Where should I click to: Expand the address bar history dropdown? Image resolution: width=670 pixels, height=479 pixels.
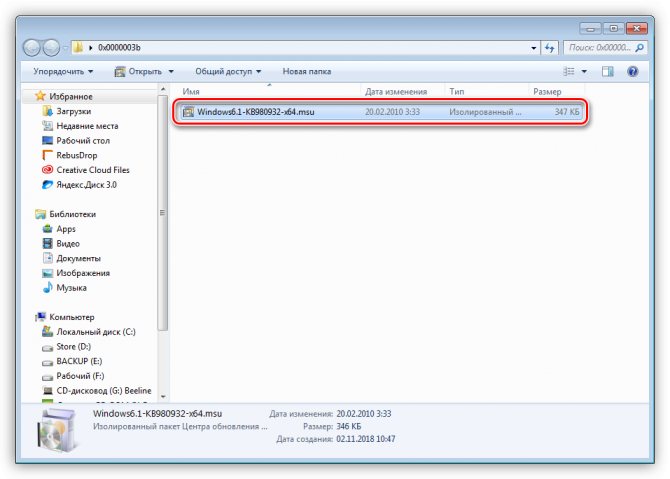coord(533,48)
